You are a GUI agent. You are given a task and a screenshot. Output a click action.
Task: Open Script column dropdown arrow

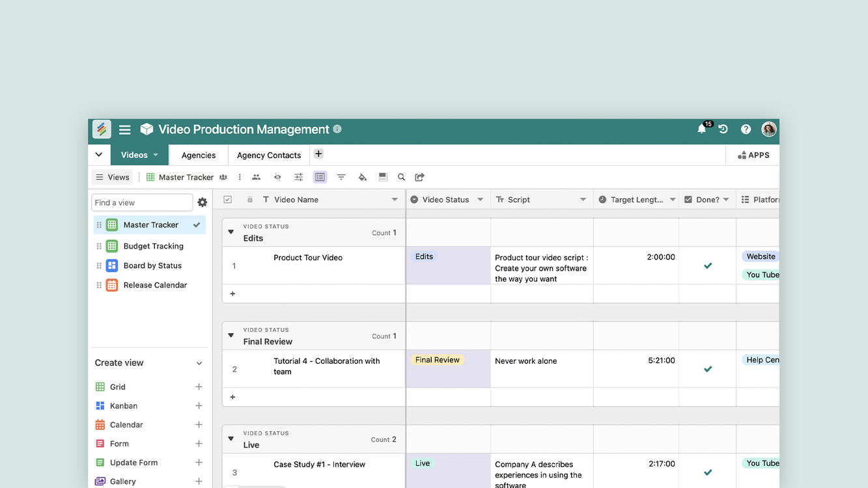click(583, 200)
